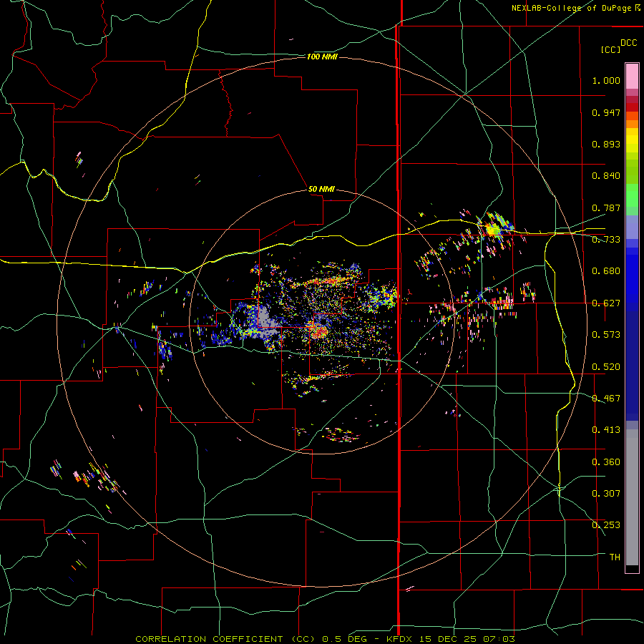Click the 100 NMI range ring label
The image size is (644, 644).
[322, 57]
